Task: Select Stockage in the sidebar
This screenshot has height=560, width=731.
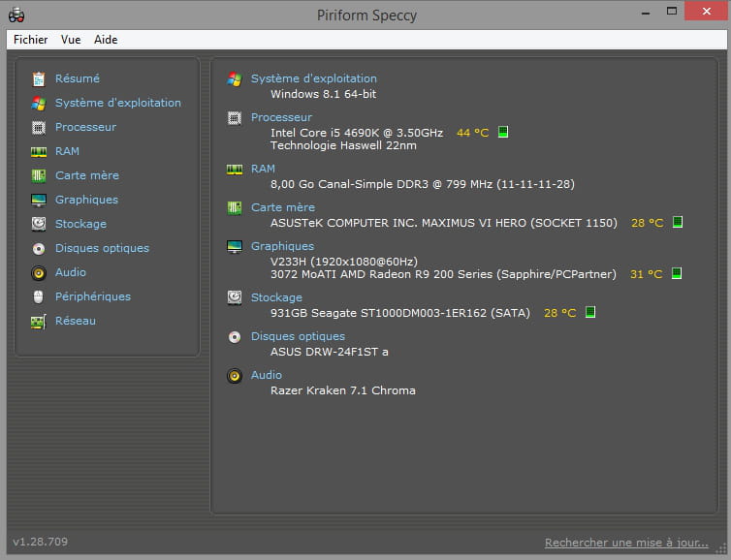Action: pos(81,224)
